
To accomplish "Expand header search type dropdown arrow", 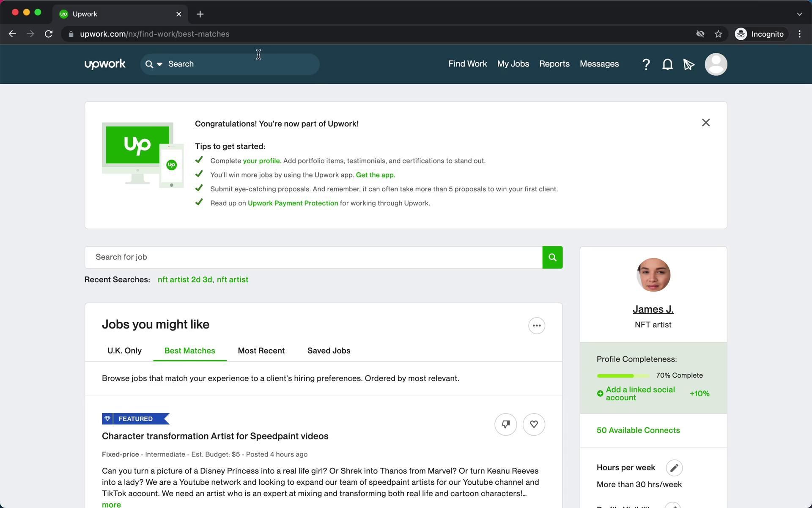I will tap(159, 64).
